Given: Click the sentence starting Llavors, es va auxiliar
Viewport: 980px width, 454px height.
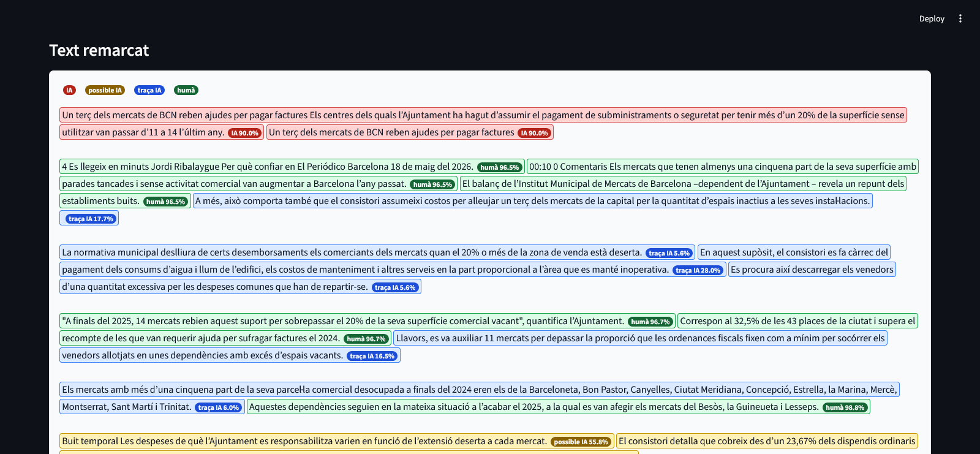Looking at the screenshot, I should 640,338.
